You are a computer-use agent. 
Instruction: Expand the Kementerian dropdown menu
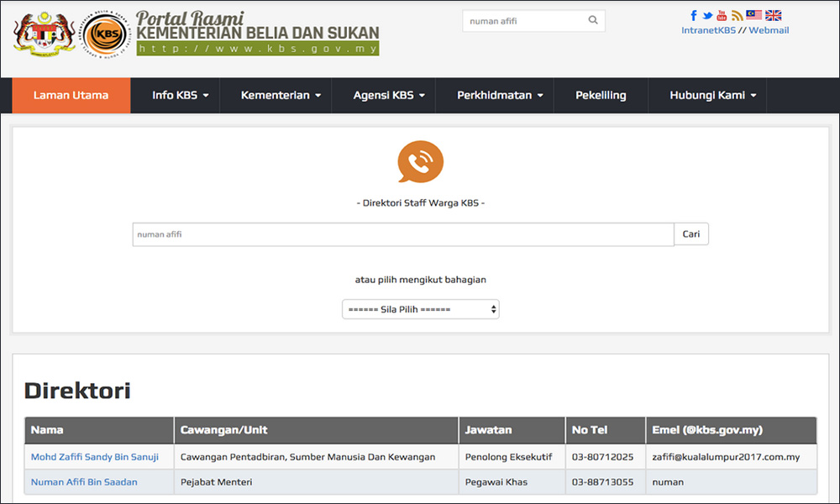coord(281,95)
